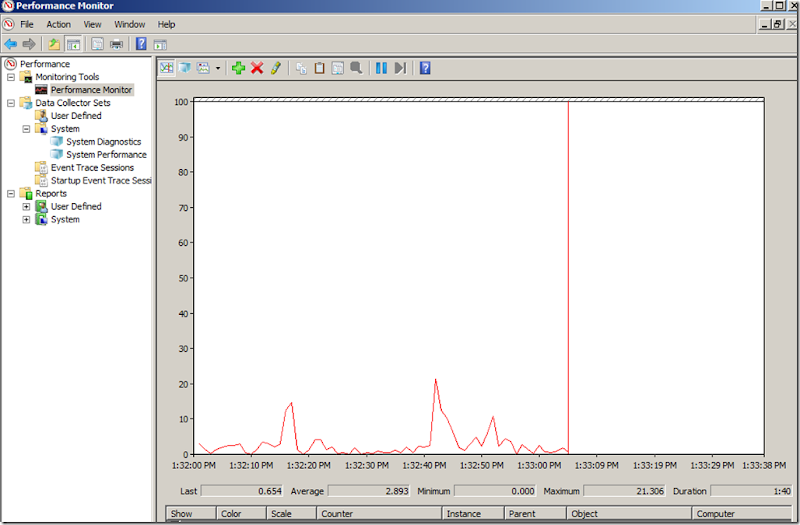
Task: Click the Freeze Display pause icon
Action: tap(381, 68)
